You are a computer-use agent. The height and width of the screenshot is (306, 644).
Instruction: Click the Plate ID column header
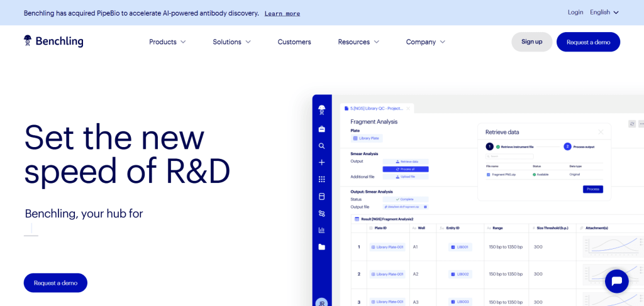point(387,228)
